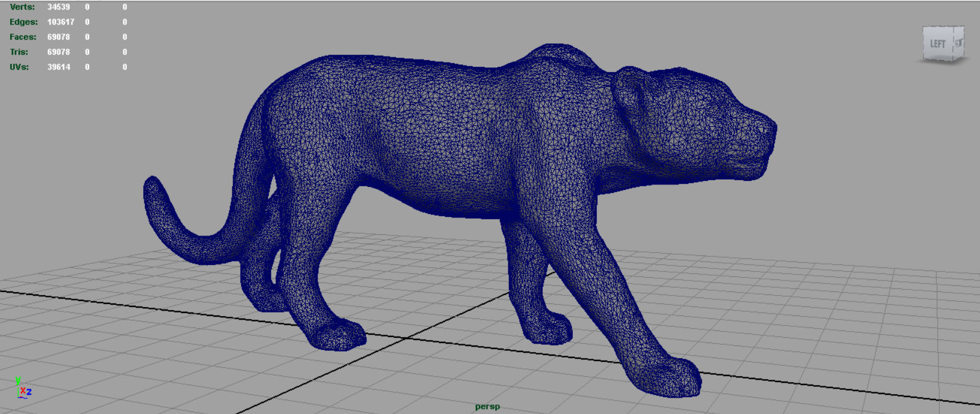This screenshot has width=980, height=414.
Task: Click the 'Tris:' heads-up label
Action: (19, 52)
